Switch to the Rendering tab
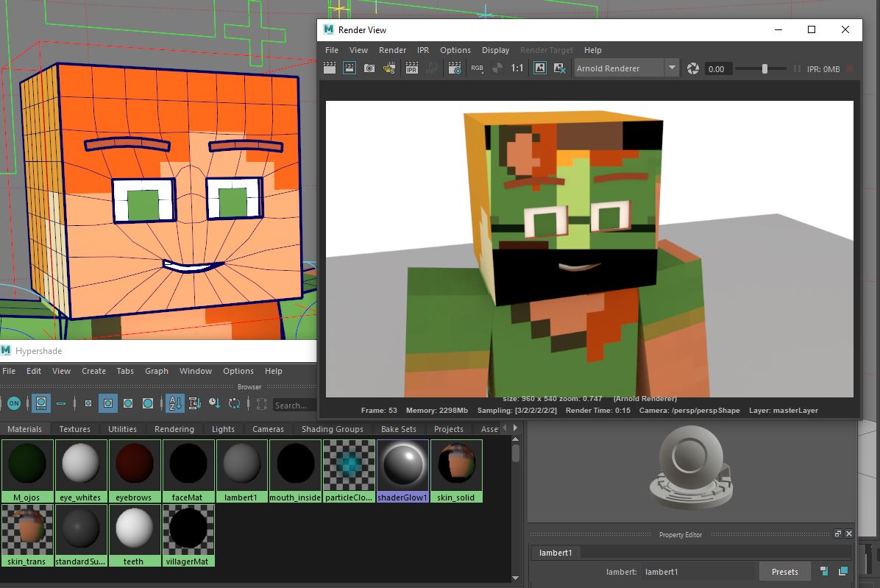This screenshot has height=588, width=880. 174,428
